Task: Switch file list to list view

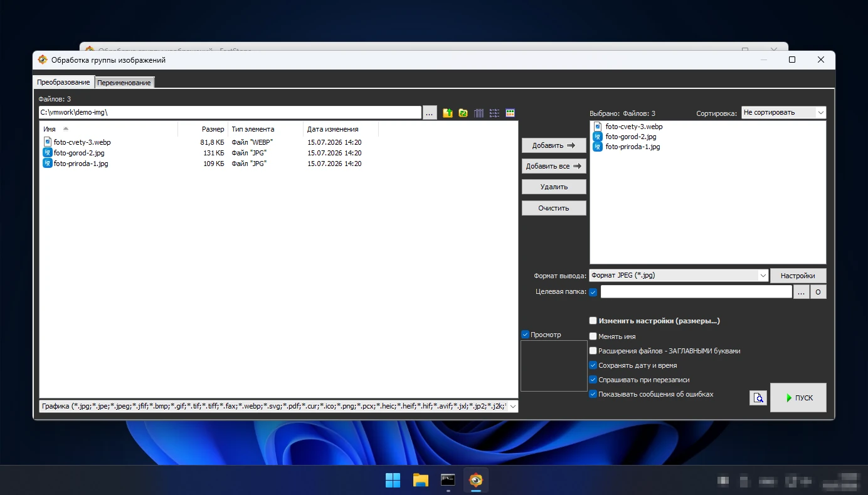Action: (x=494, y=113)
